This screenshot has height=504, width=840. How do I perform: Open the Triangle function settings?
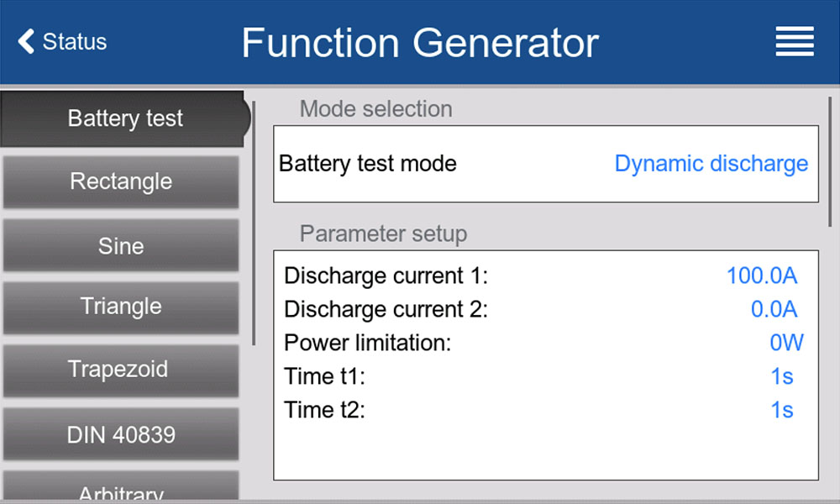pyautogui.click(x=121, y=307)
